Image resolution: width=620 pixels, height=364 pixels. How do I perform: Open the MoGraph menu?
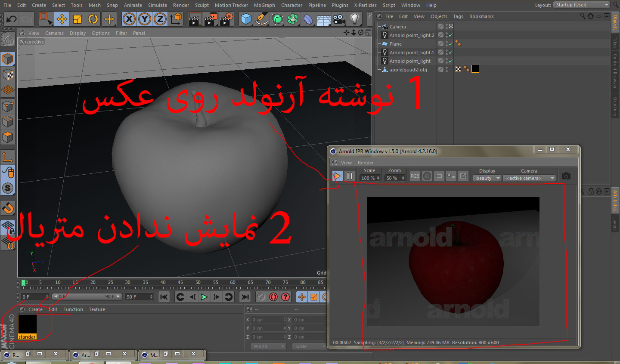tap(264, 5)
